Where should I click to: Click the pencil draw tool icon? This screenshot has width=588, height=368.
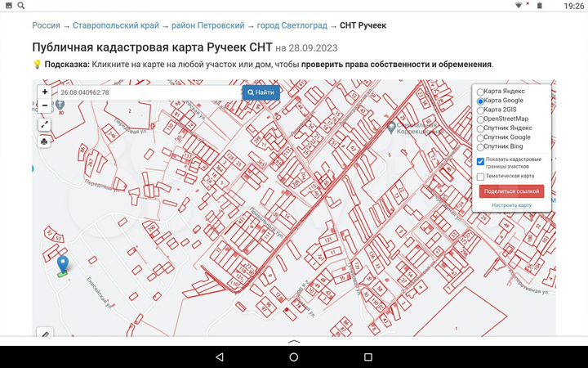[45, 333]
